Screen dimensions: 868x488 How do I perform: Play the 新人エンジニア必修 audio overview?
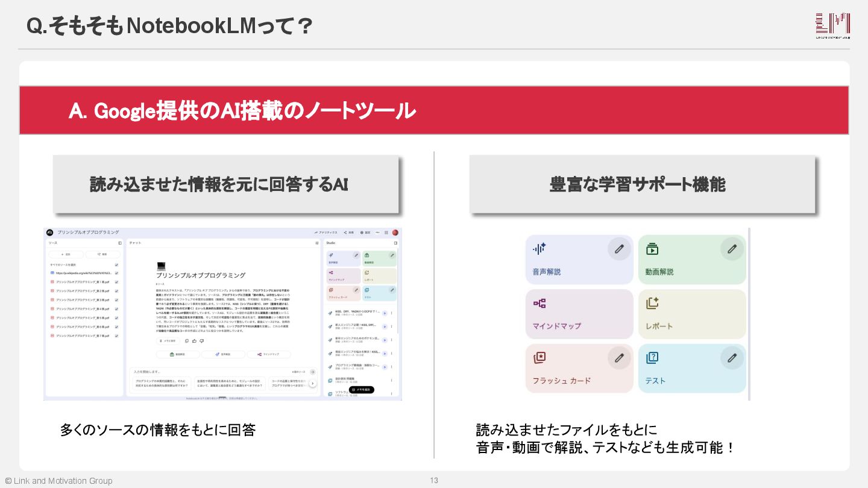[385, 327]
